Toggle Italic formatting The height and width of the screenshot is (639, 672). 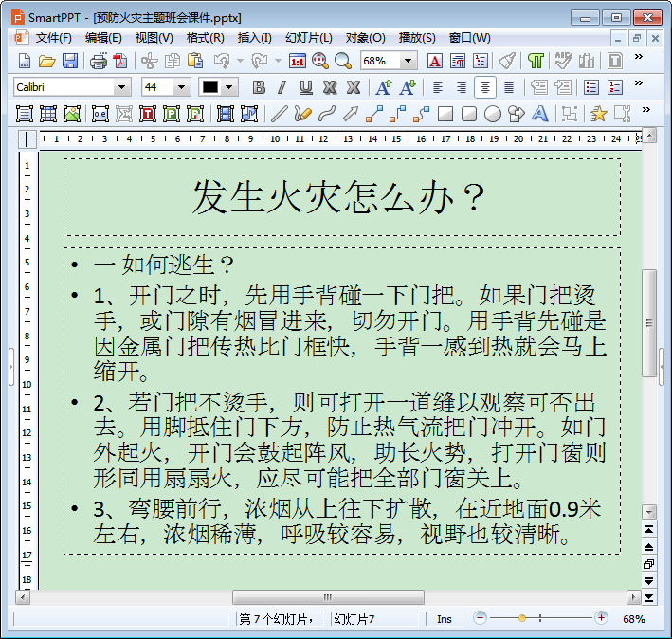point(282,87)
